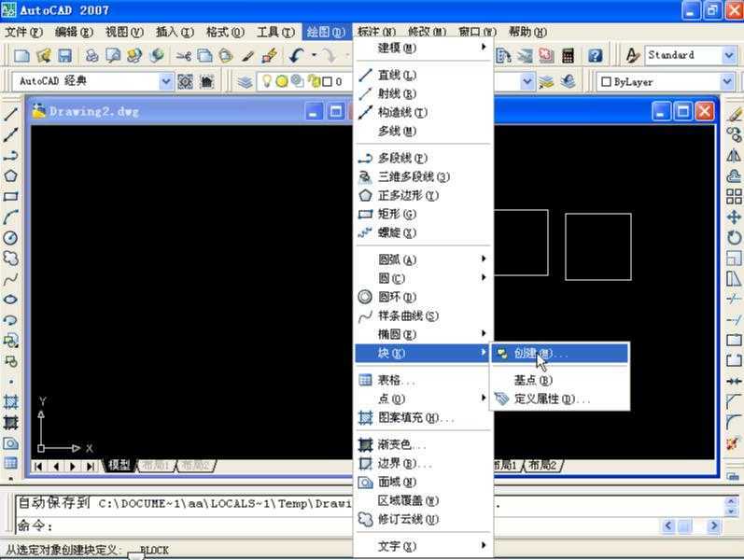744x560 pixels.
Task: Open the 帮助 menu
Action: click(527, 32)
